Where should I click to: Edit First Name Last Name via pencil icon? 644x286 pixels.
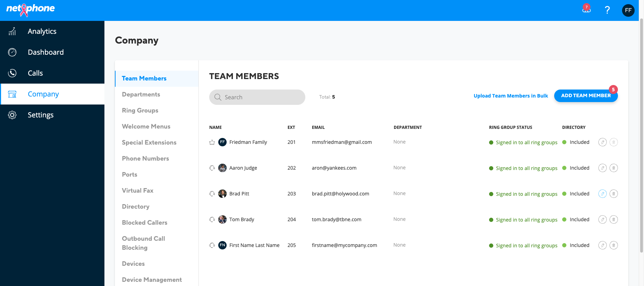[x=602, y=245]
